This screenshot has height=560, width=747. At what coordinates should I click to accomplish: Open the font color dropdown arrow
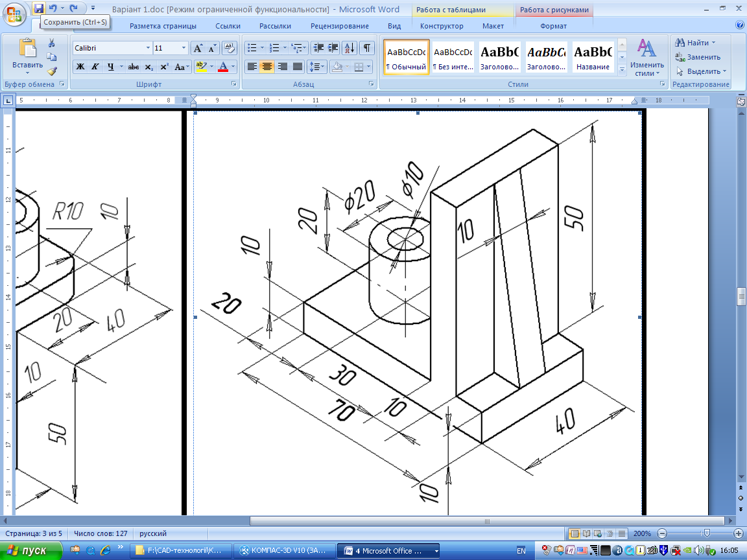coord(233,67)
